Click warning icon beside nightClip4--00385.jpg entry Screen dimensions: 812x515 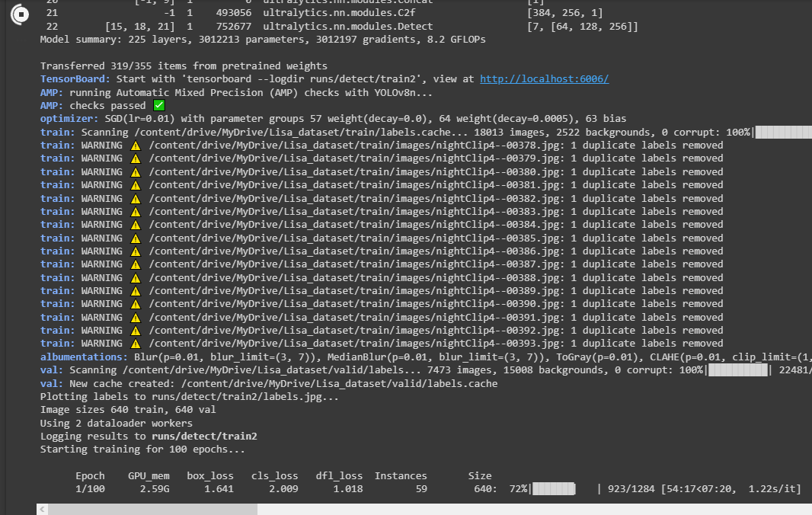(135, 237)
